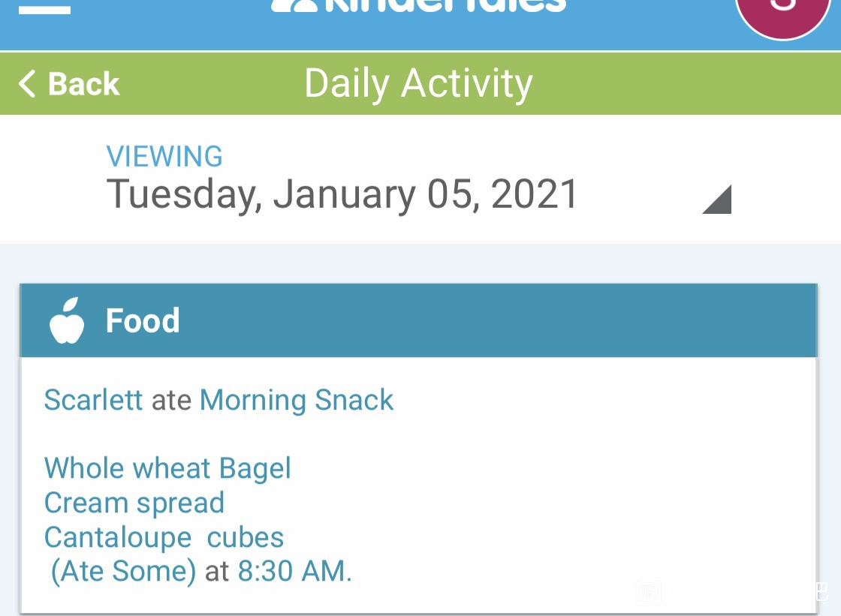Screen dimensions: 841x616
Task: Expand the date picker triangle arrow
Action: click(x=717, y=200)
